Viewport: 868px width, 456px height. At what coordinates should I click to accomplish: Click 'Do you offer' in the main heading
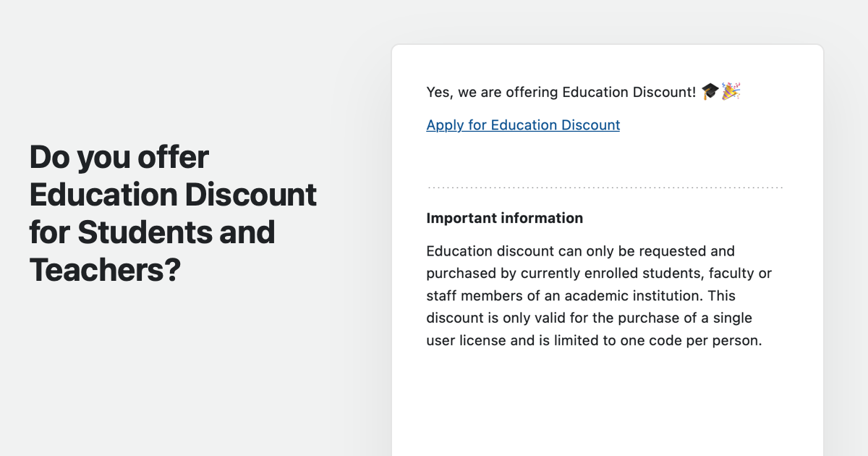[x=119, y=156]
